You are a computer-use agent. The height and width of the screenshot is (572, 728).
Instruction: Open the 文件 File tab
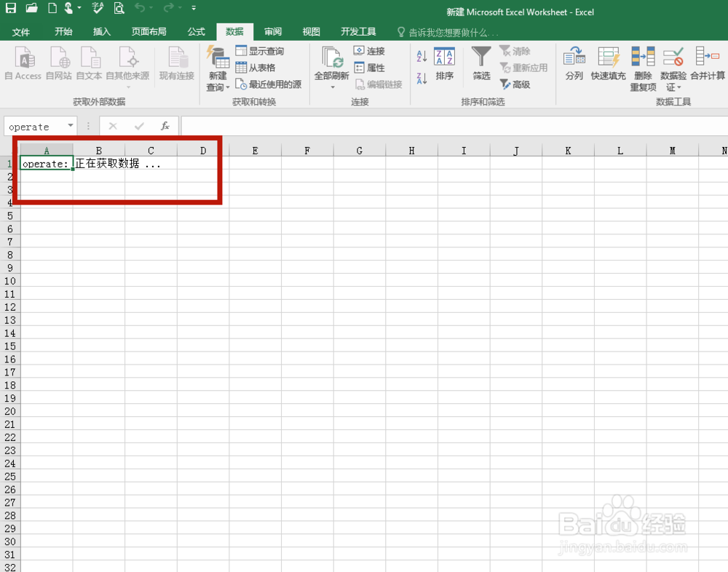coord(21,32)
